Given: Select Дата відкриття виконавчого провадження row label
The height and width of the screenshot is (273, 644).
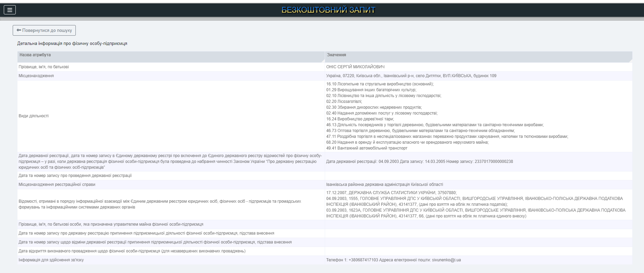Looking at the screenshot, I should tap(132, 251).
